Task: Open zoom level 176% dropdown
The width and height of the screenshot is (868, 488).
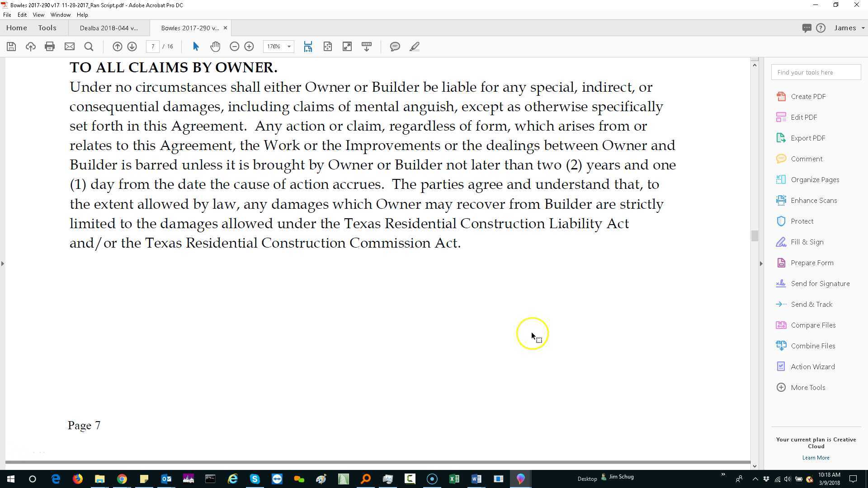Action: [289, 47]
